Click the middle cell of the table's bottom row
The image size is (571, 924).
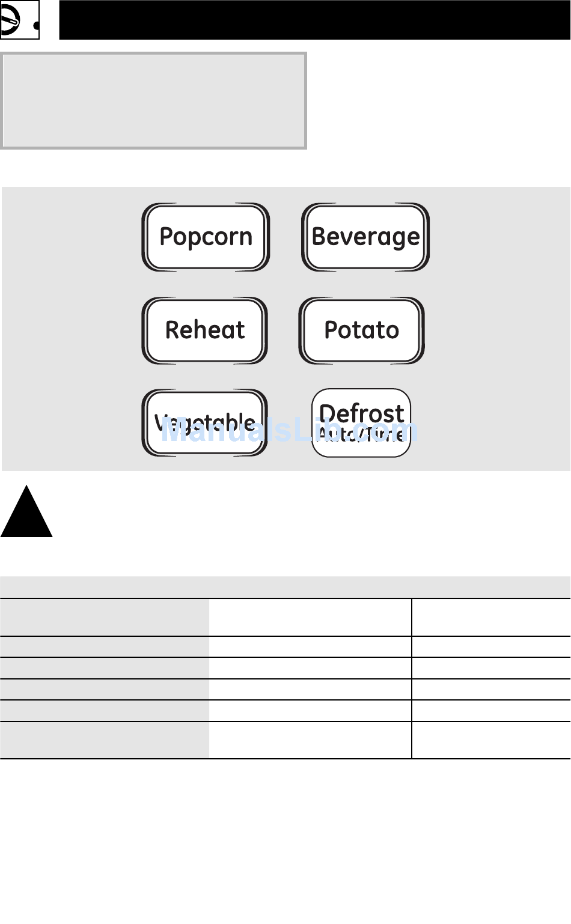[310, 740]
